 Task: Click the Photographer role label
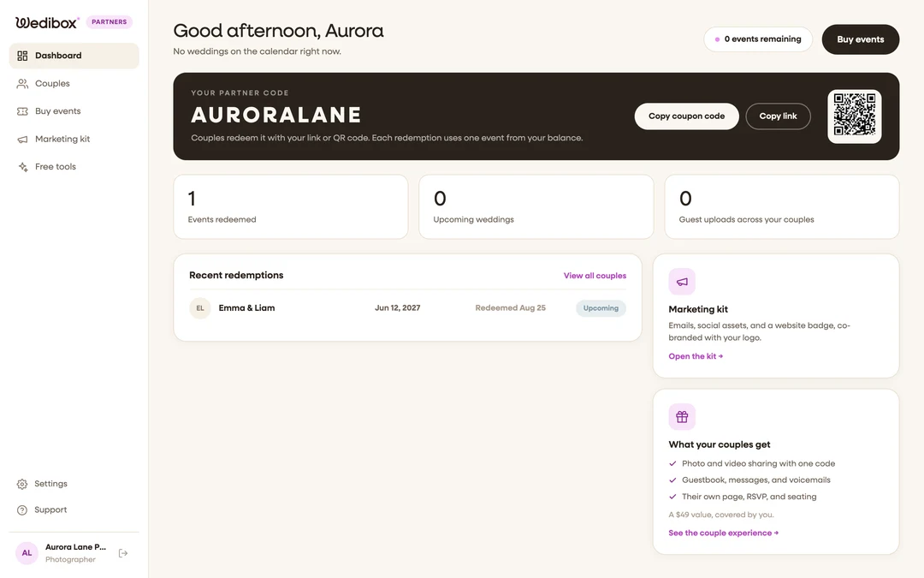[70, 559]
